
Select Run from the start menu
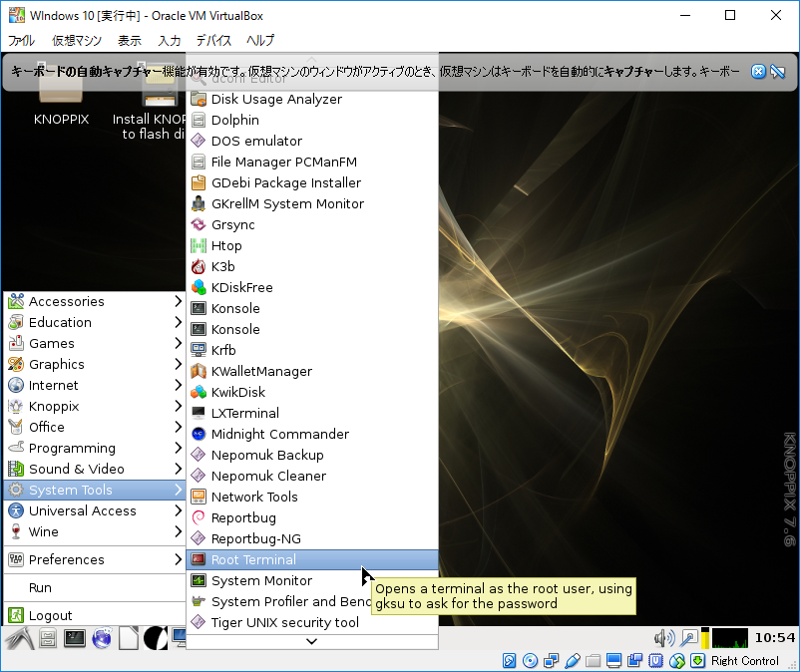(x=95, y=587)
